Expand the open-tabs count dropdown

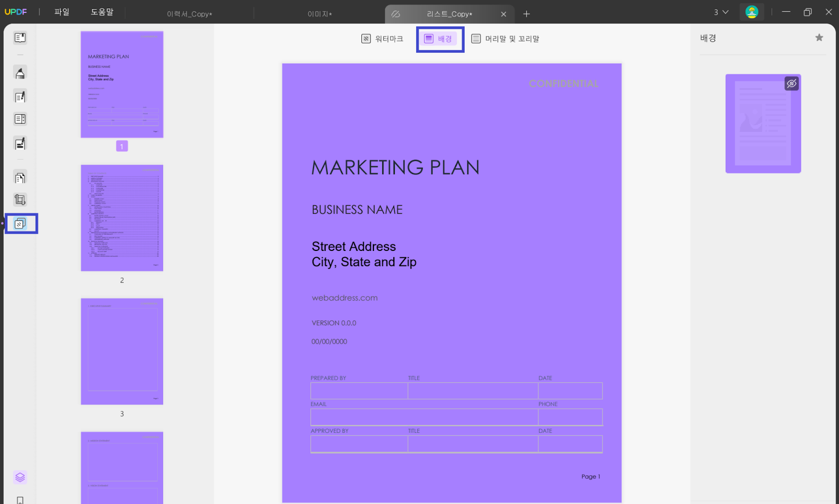pos(721,12)
